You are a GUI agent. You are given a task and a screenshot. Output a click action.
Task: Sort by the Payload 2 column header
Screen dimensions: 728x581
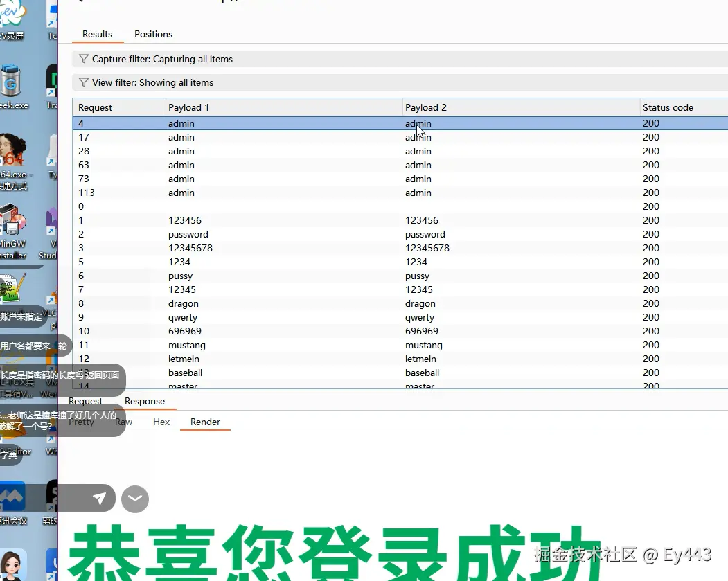tap(521, 107)
